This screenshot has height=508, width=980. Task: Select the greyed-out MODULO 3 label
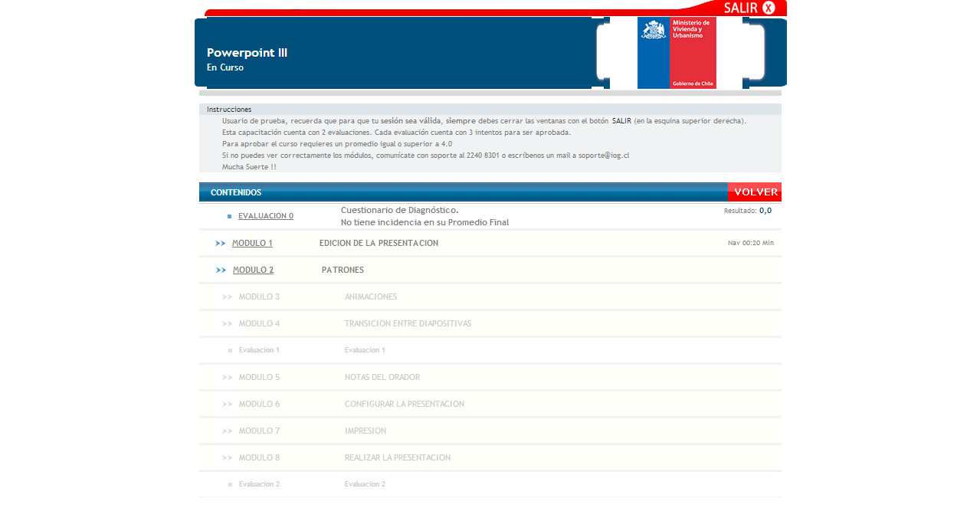click(259, 297)
